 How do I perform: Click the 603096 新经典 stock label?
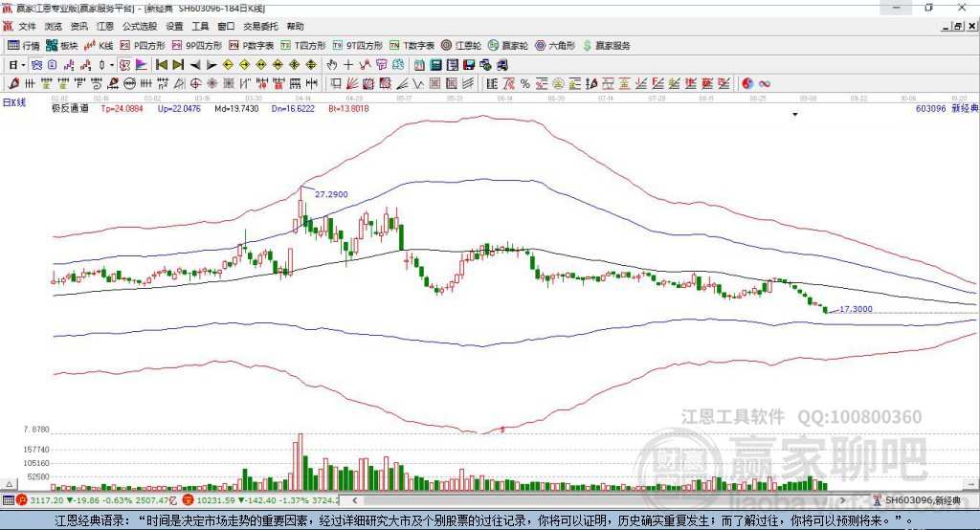click(x=947, y=108)
